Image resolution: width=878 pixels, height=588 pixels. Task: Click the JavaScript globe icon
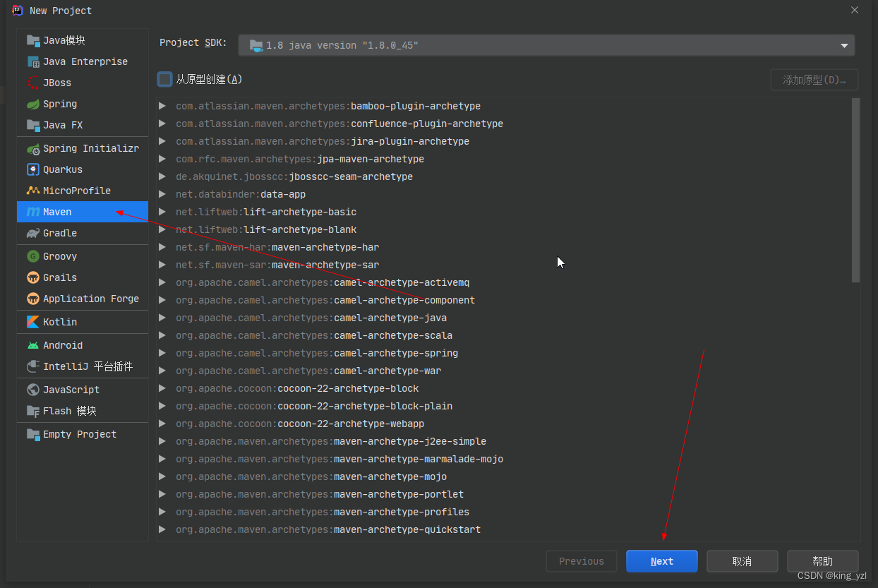33,390
